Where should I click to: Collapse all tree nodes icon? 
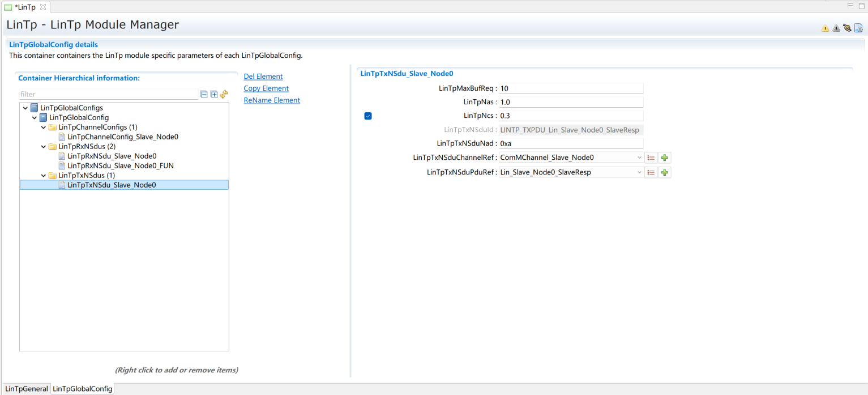coord(204,95)
